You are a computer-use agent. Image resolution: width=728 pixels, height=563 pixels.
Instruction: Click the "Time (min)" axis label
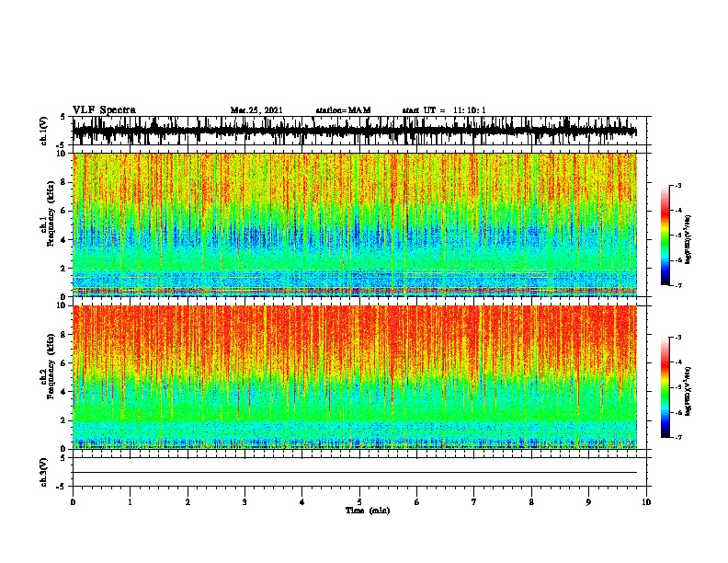tap(368, 511)
